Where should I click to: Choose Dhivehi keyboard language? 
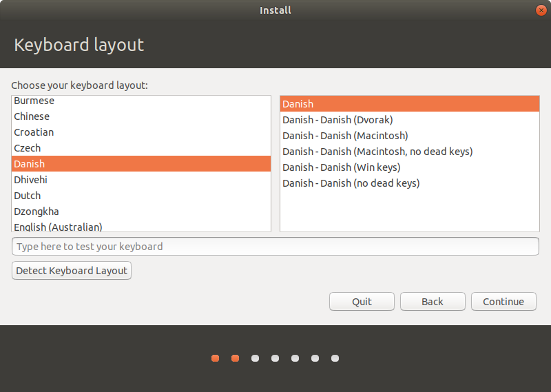click(141, 180)
